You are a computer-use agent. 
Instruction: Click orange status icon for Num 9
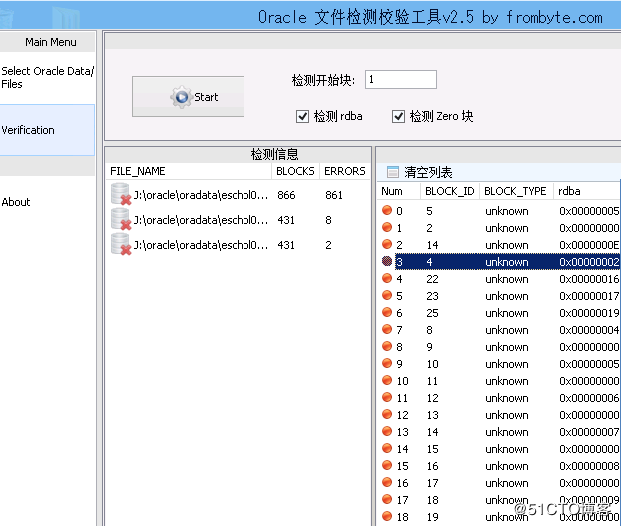(x=387, y=363)
